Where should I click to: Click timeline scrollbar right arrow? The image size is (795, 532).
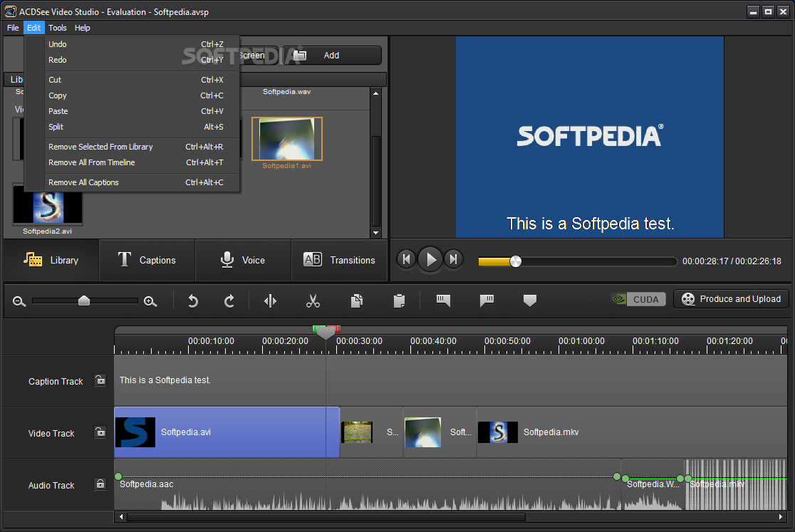(781, 517)
